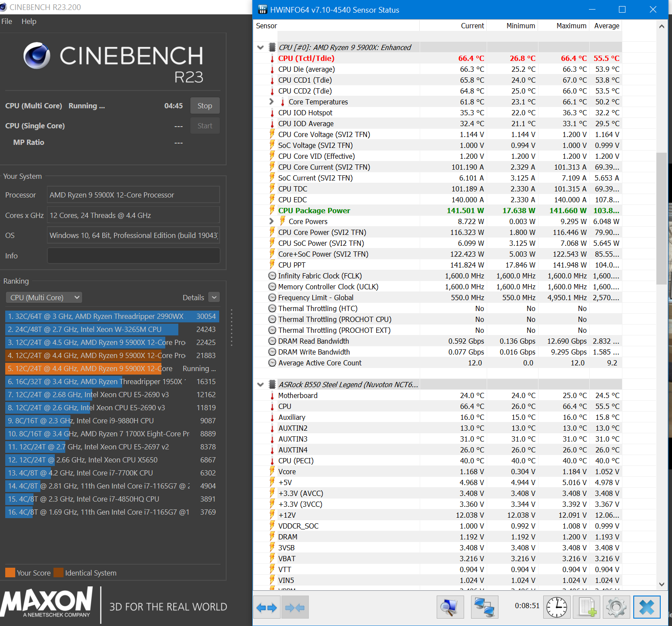Click the thermometer icon beside CPU IOD Hotspot
The width and height of the screenshot is (672, 626).
pyautogui.click(x=272, y=113)
